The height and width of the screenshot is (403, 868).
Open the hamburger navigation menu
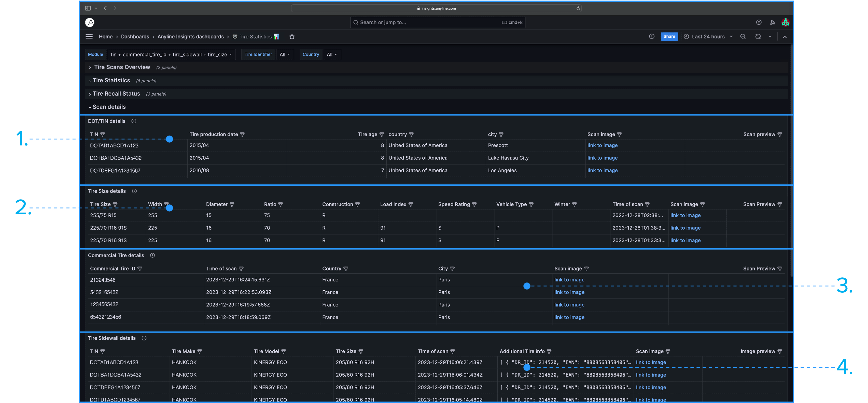89,37
